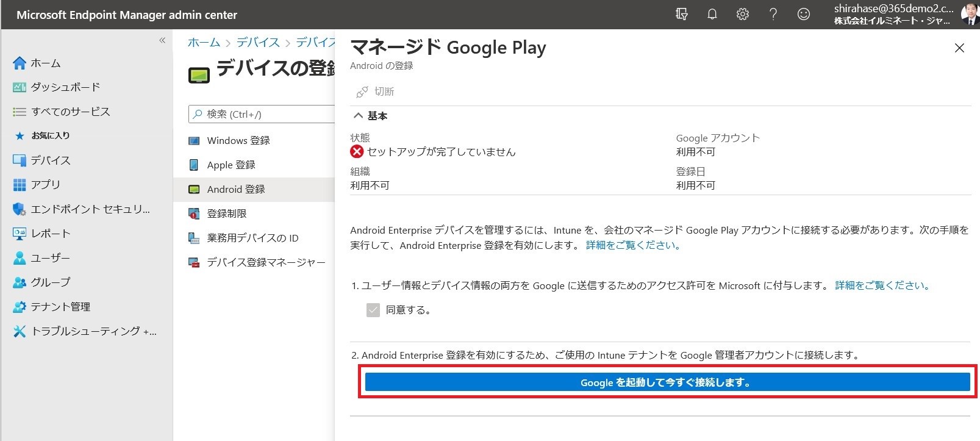Select 業務用デバイスの ID menu item

[253, 238]
